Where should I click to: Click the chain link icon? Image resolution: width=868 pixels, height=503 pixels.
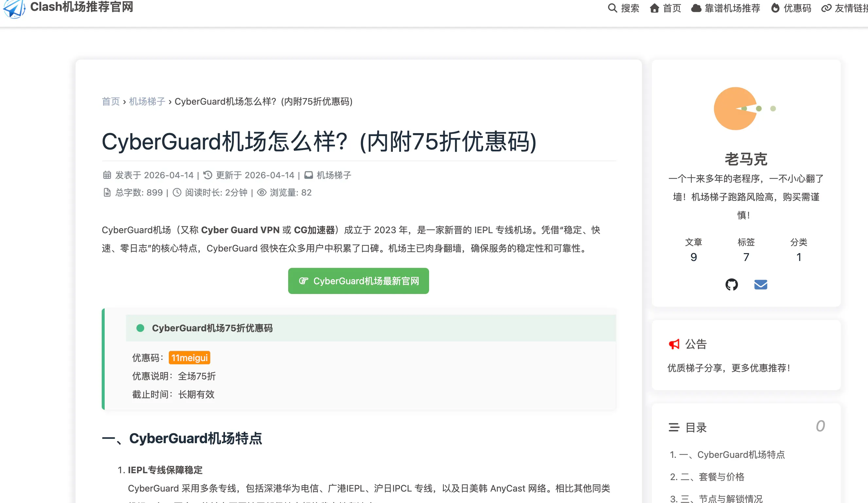click(826, 8)
